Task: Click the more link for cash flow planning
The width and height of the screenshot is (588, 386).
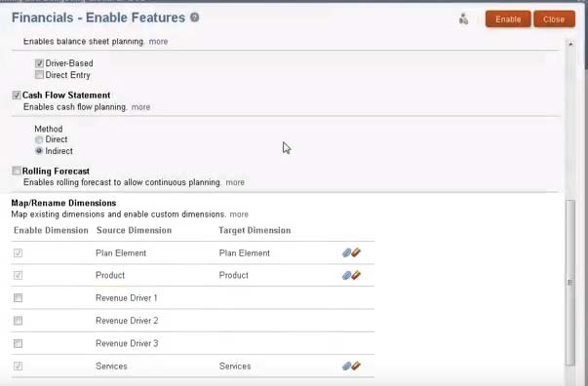Action: coord(140,107)
